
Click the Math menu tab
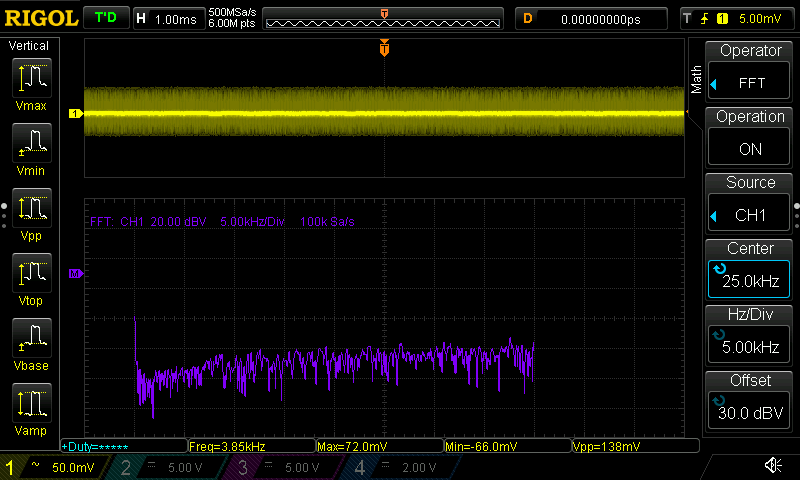(x=696, y=80)
